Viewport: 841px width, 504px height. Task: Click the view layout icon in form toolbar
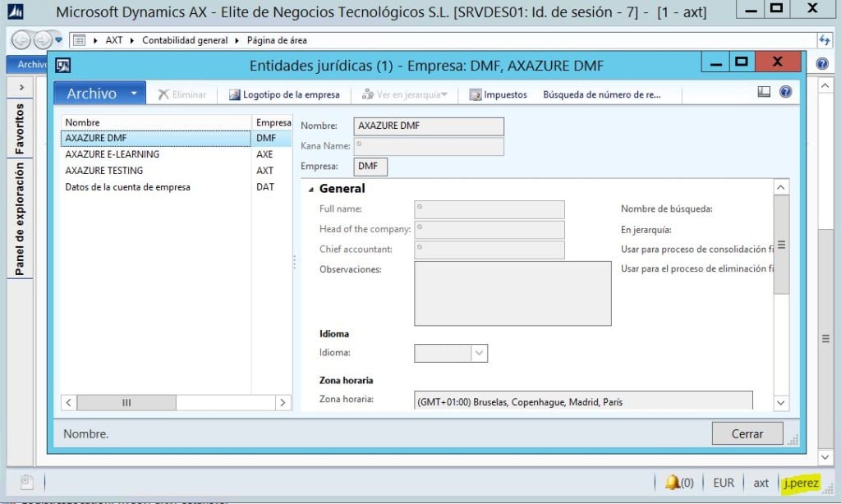(x=764, y=92)
